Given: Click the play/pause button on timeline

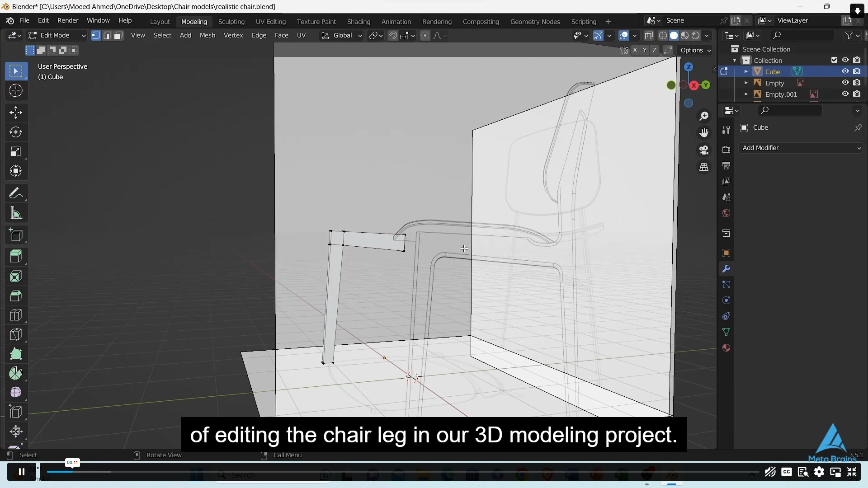Looking at the screenshot, I should (x=21, y=472).
